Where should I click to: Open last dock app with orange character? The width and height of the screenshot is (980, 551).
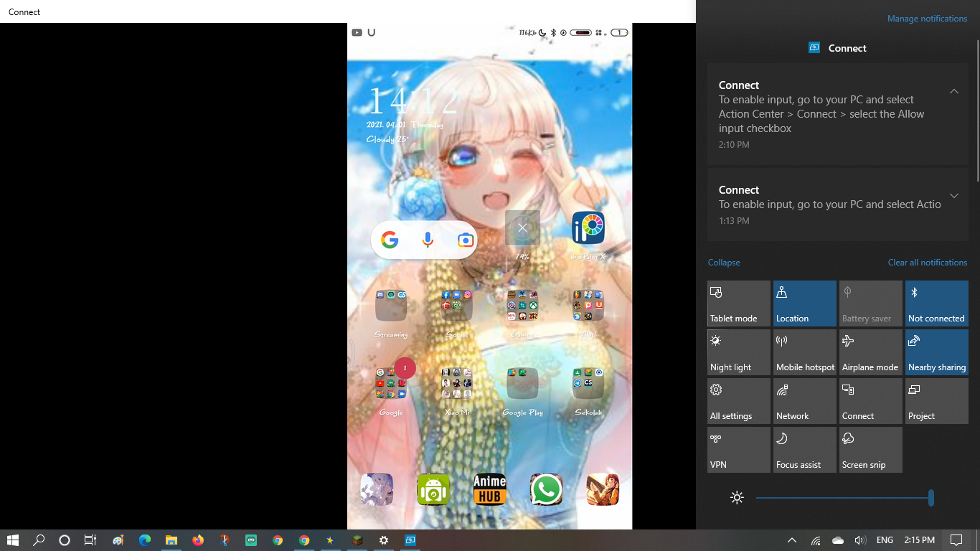point(603,490)
